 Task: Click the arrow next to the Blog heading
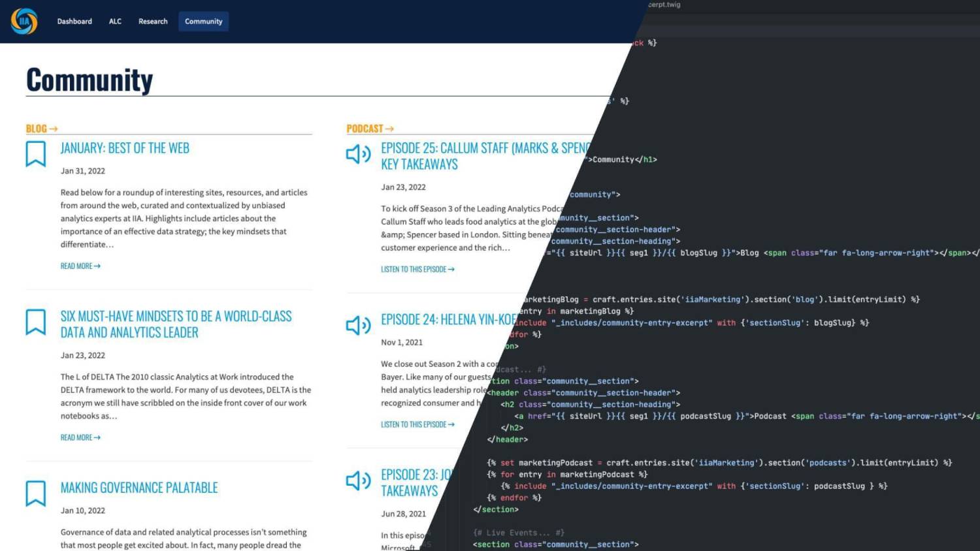54,129
